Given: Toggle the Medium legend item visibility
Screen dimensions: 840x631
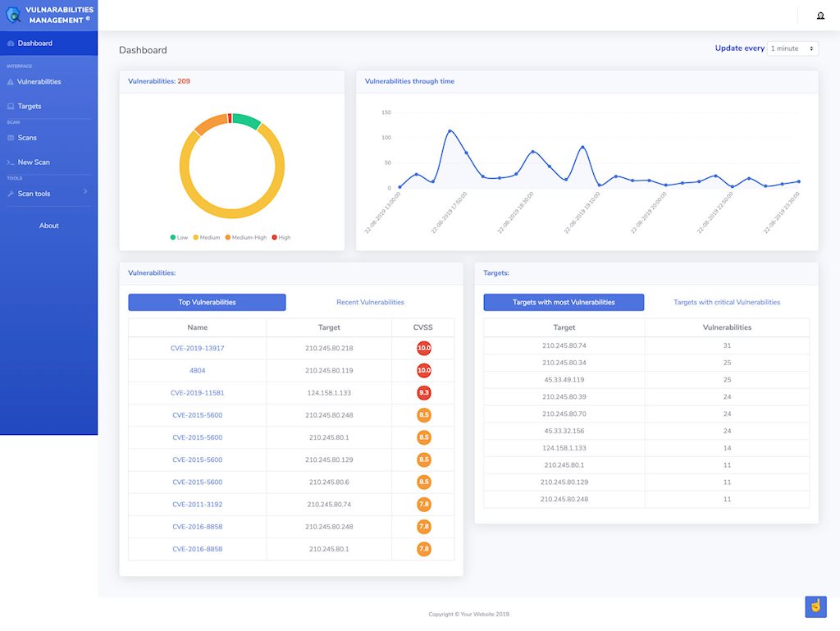Looking at the screenshot, I should pos(205,237).
